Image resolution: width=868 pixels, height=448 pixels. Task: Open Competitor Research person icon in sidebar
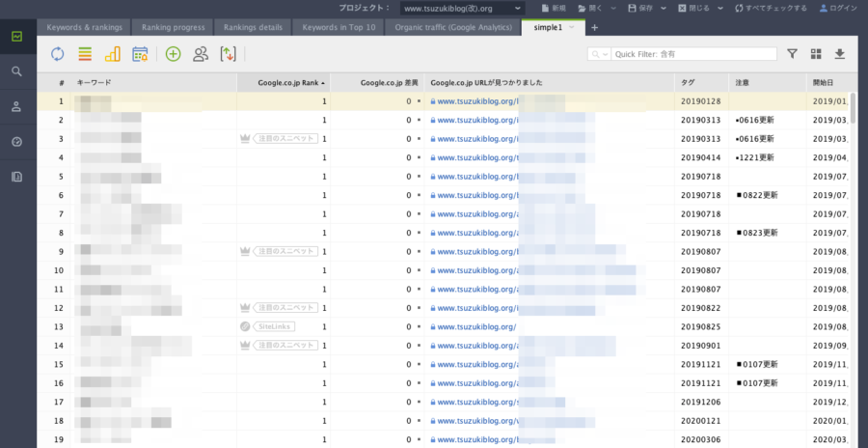tap(17, 107)
